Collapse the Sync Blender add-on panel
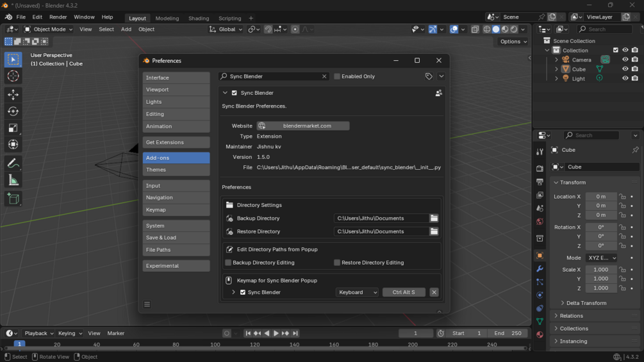 click(225, 93)
